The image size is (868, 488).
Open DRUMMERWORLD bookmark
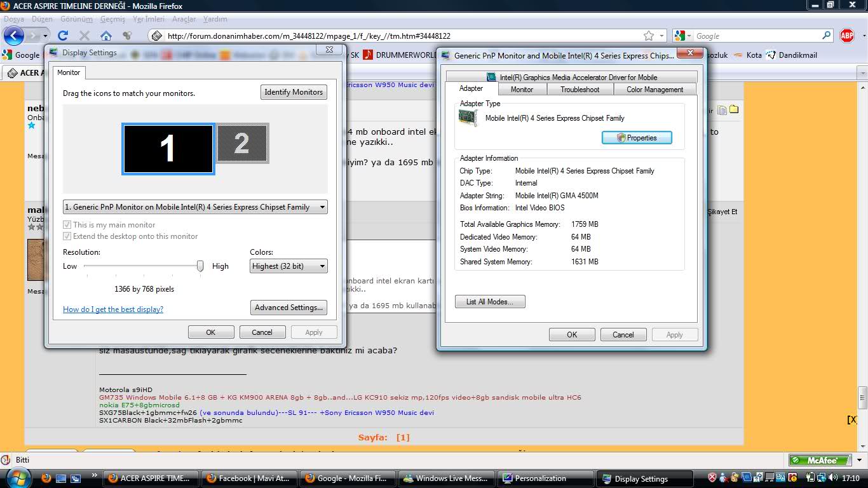click(400, 55)
